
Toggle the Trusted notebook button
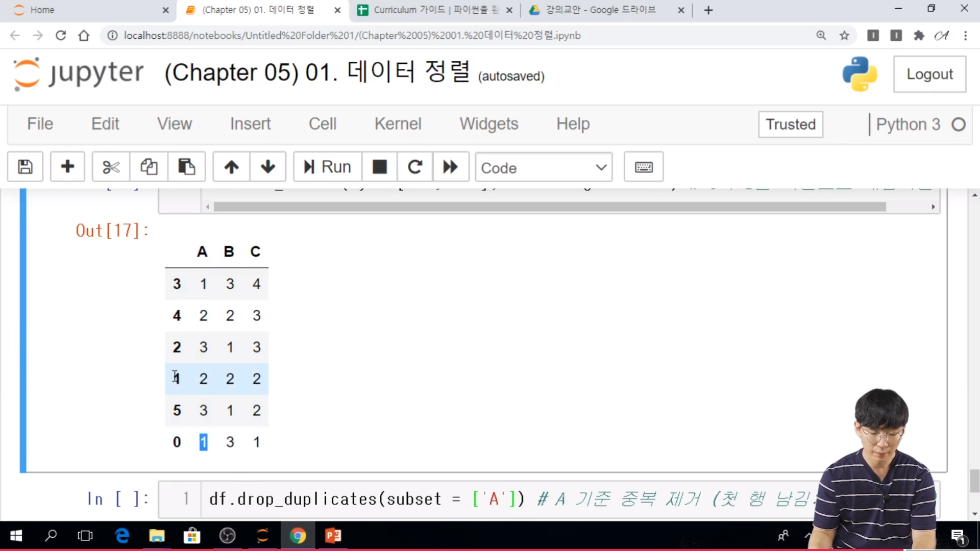coord(790,124)
